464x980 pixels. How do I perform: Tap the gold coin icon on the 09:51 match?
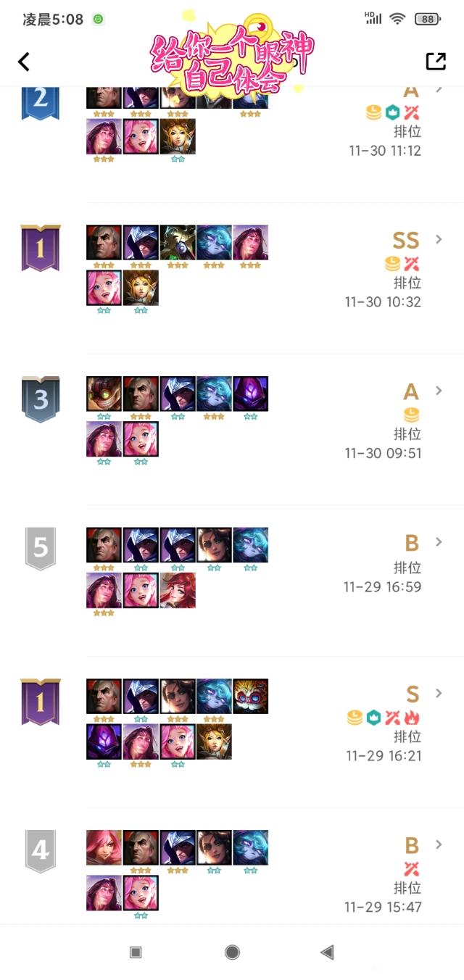pos(411,415)
